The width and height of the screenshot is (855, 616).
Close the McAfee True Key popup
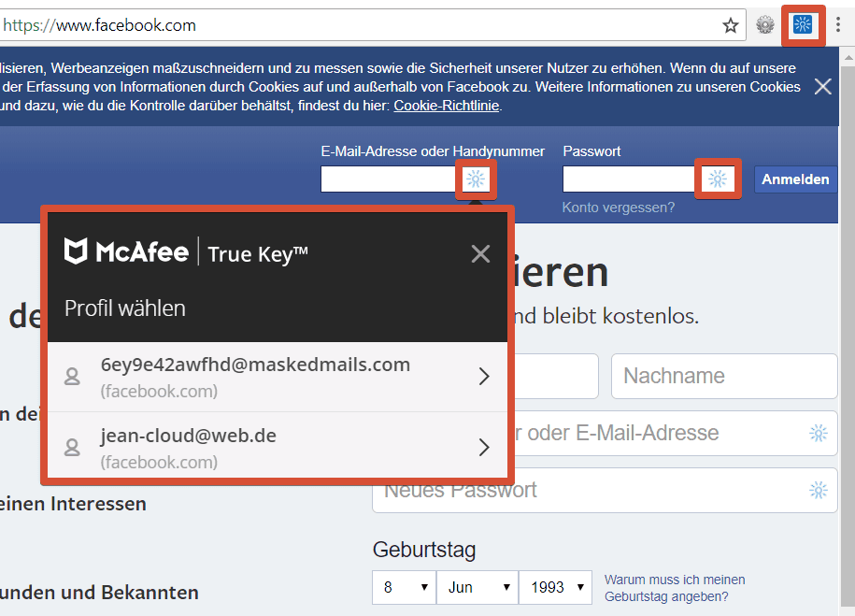[480, 253]
